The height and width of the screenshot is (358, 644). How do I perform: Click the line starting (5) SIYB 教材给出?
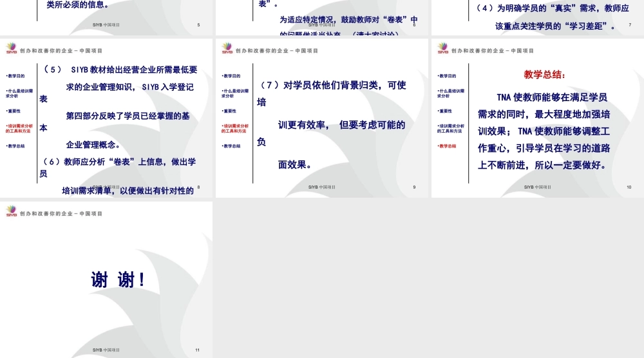[x=120, y=70]
